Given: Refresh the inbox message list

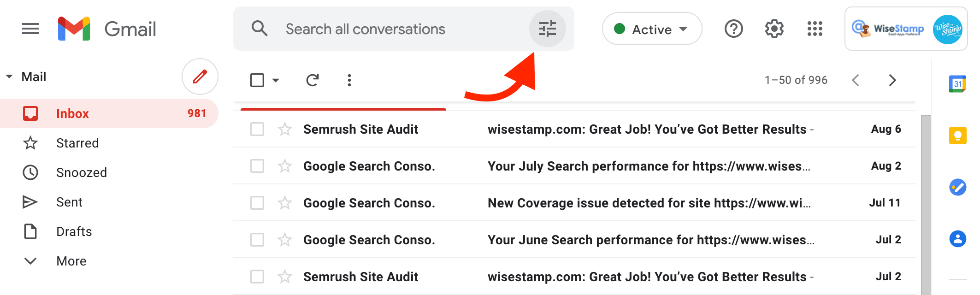Looking at the screenshot, I should point(313,80).
